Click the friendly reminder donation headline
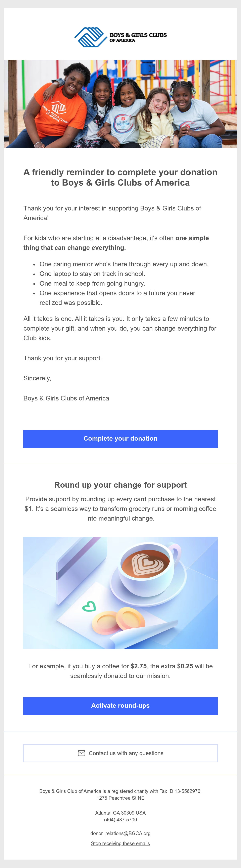The image size is (241, 868). coord(120,177)
